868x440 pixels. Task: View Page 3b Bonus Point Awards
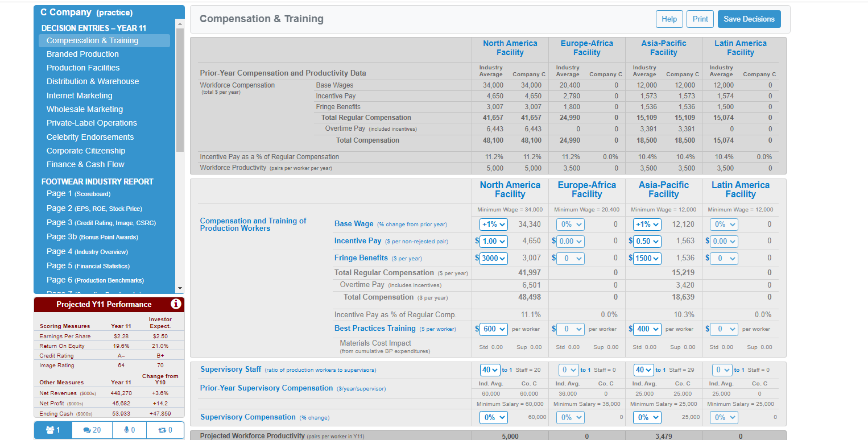92,236
